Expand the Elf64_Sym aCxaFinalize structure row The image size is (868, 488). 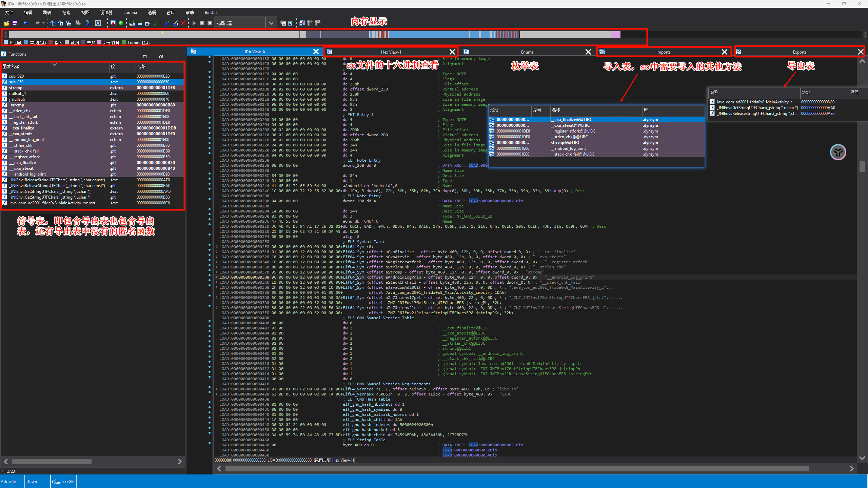217,252
